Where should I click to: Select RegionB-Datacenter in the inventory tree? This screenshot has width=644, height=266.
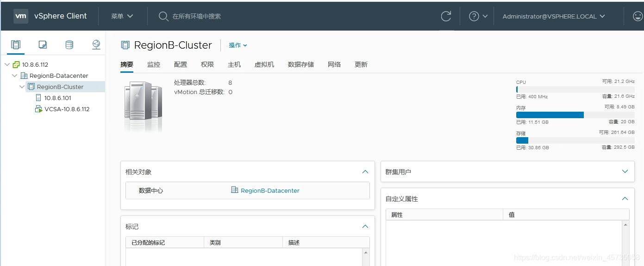[59, 76]
